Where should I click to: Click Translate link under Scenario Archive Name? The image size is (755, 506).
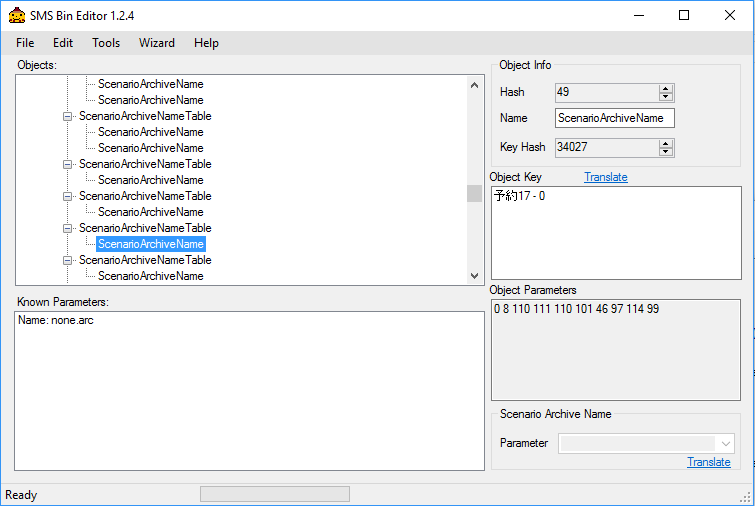[708, 462]
